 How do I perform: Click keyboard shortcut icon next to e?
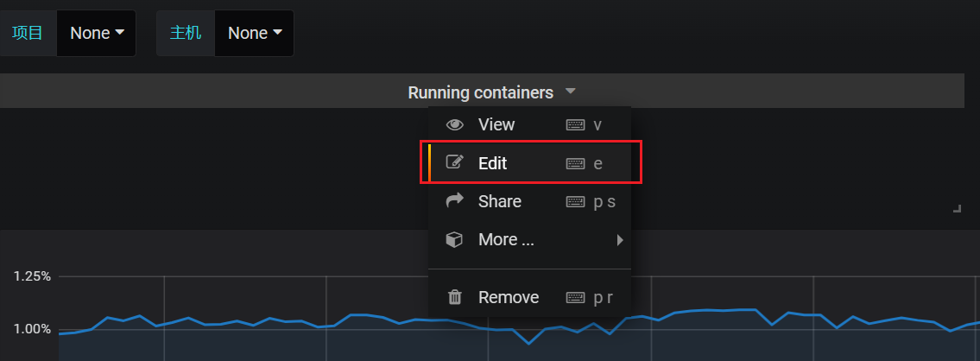point(576,163)
